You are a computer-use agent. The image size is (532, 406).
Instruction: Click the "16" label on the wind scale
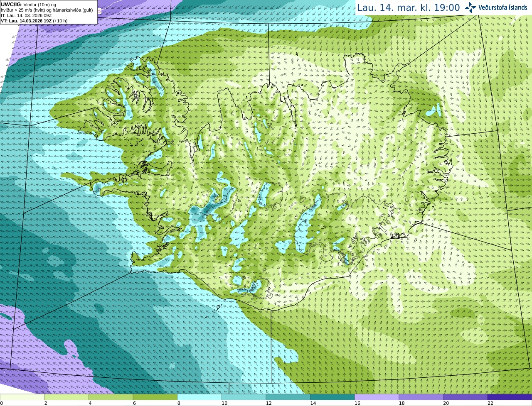pos(357,403)
